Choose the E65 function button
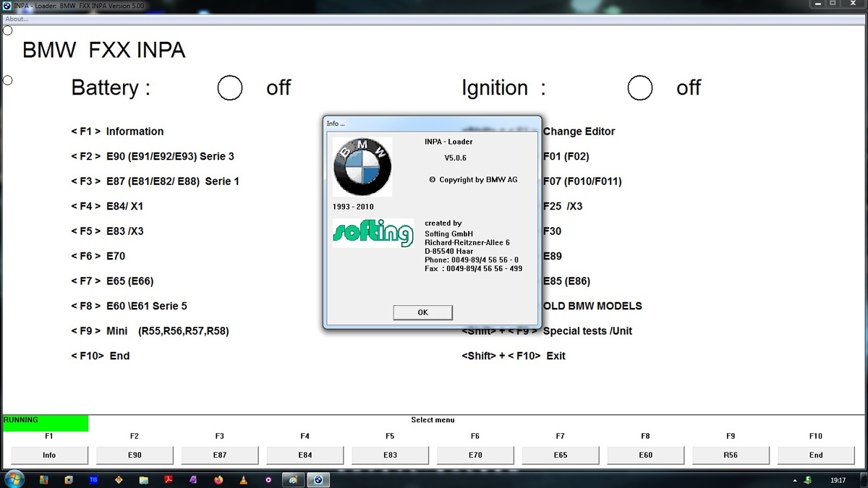Image resolution: width=868 pixels, height=488 pixels. 561,455
